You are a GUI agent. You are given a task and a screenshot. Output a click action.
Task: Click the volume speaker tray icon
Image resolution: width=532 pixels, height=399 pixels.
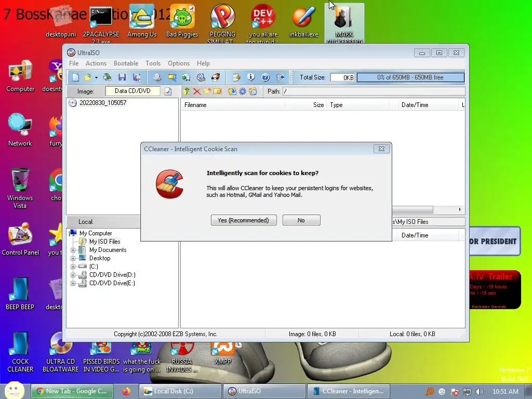(x=479, y=392)
